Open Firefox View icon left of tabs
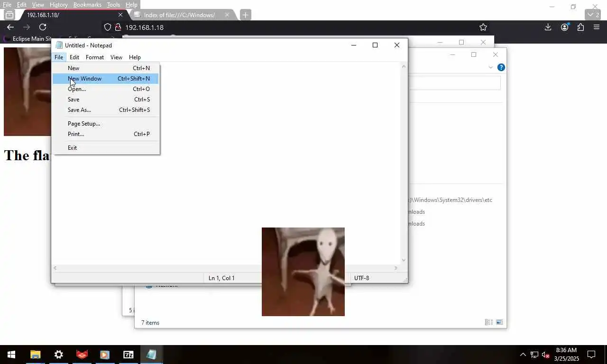This screenshot has width=607, height=364. click(9, 15)
